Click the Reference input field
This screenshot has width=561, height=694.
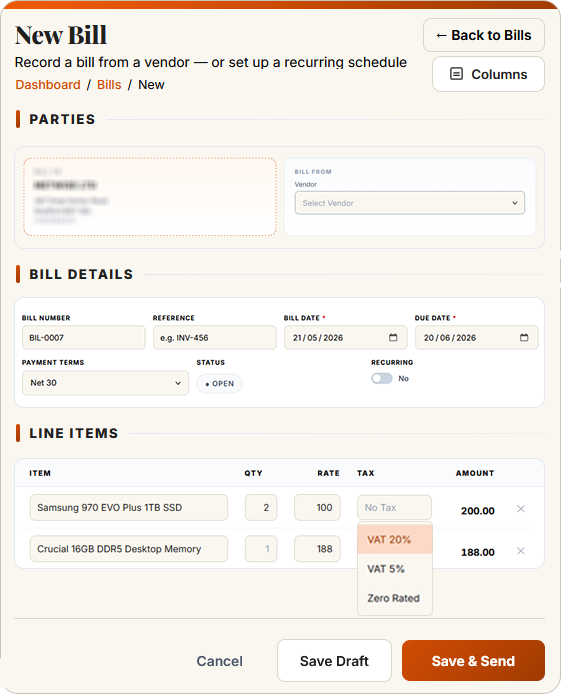coord(215,338)
